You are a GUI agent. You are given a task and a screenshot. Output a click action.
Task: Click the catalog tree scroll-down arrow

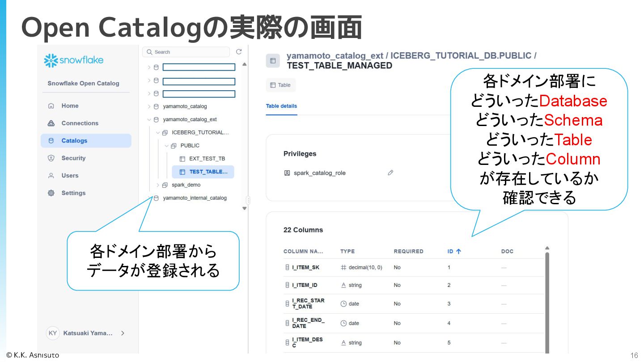coord(244,208)
